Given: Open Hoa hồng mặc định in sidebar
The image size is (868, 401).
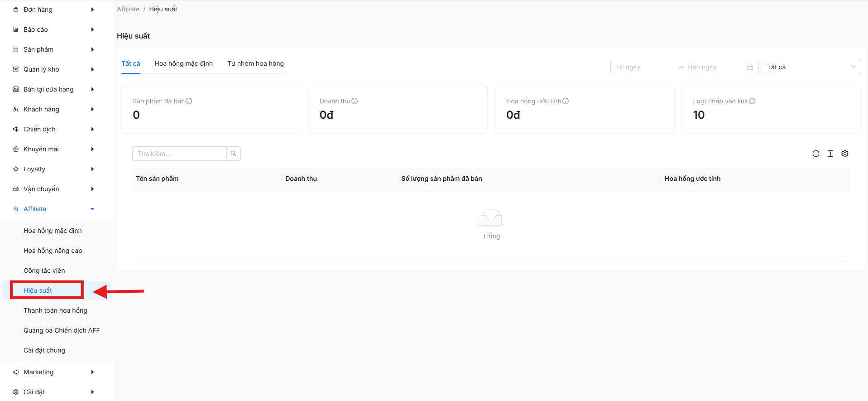Looking at the screenshot, I should click(53, 231).
